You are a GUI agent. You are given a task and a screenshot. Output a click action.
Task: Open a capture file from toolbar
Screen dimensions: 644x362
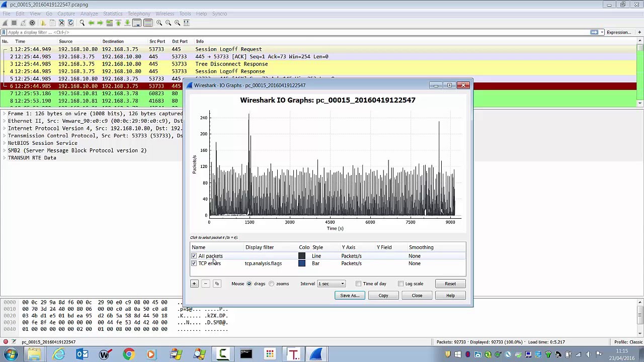(43, 23)
